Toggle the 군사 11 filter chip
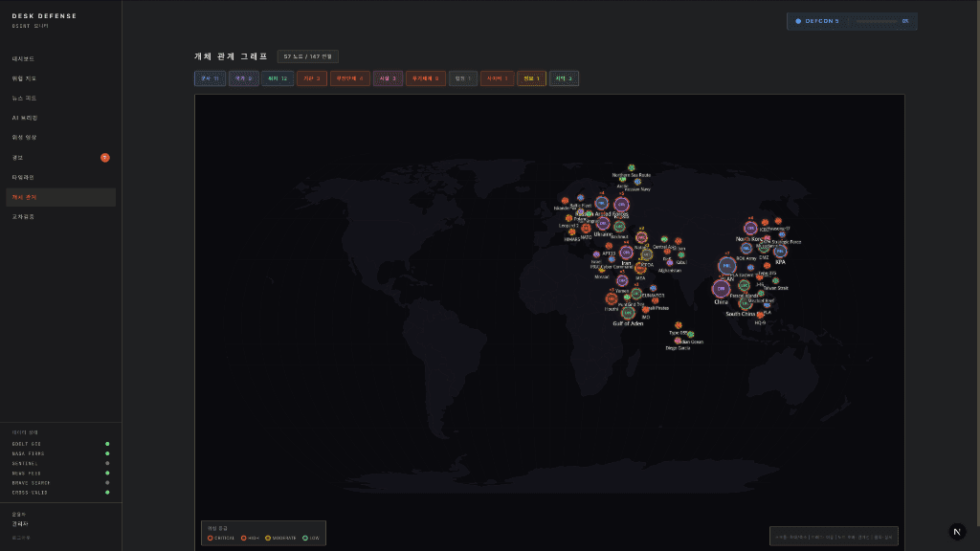Screen dimensions: 980x551 [x=210, y=78]
